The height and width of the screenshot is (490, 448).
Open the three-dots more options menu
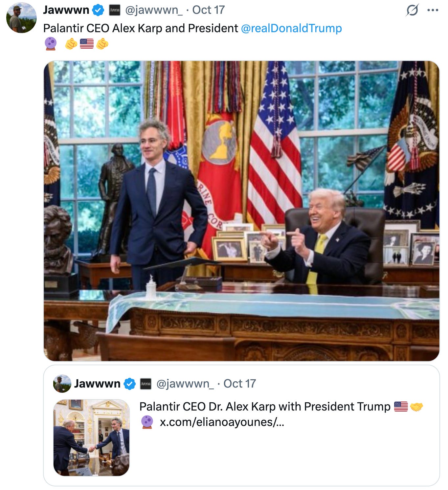point(433,10)
